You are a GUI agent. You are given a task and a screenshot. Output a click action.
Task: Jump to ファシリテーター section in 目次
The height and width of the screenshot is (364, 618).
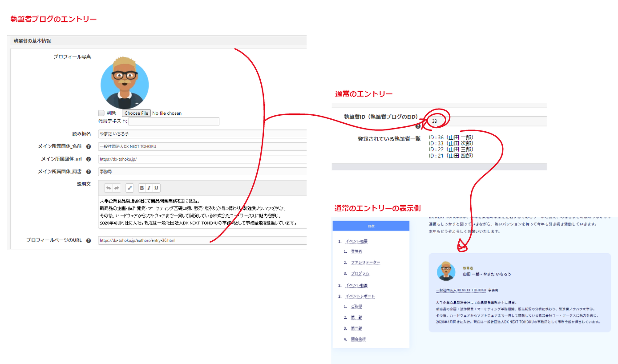tap(365, 262)
